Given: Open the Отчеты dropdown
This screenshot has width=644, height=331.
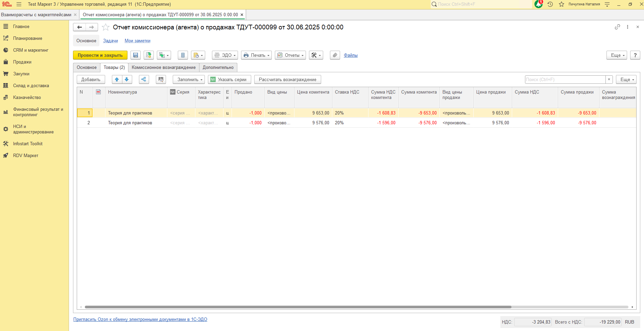Looking at the screenshot, I should tap(290, 55).
